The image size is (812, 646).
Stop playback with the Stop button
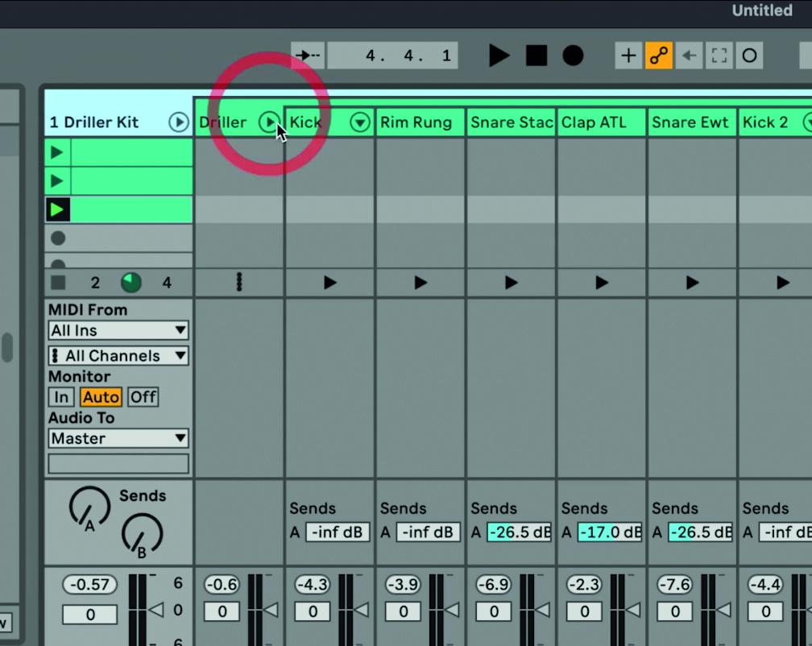coord(536,56)
